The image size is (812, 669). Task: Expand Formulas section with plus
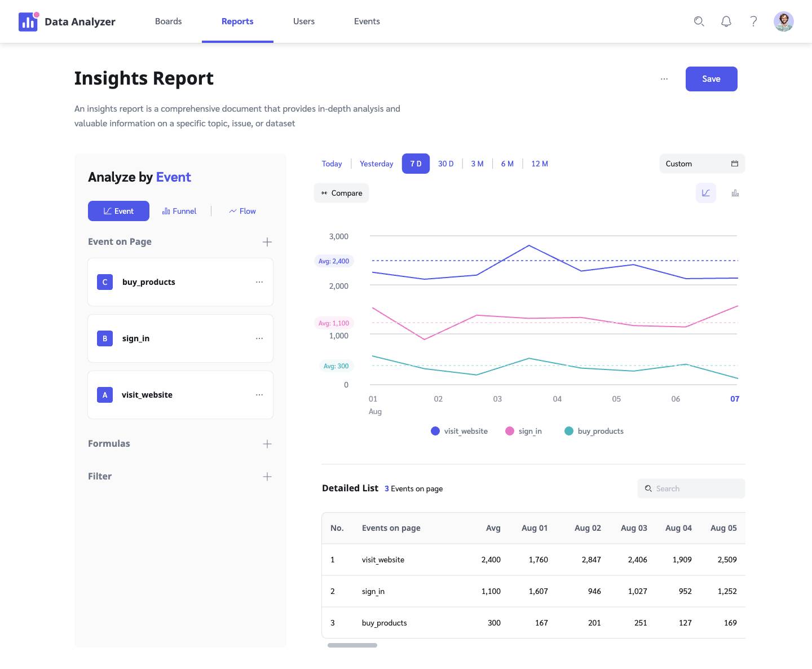pos(267,444)
